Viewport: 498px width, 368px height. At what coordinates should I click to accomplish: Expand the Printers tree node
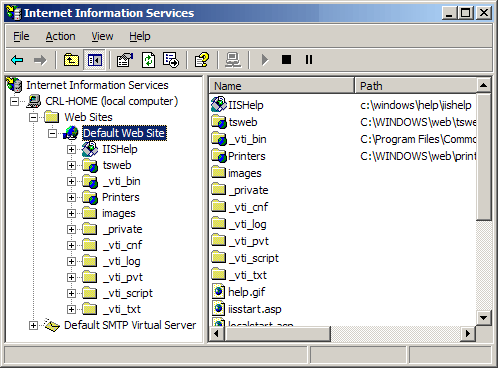click(x=71, y=197)
